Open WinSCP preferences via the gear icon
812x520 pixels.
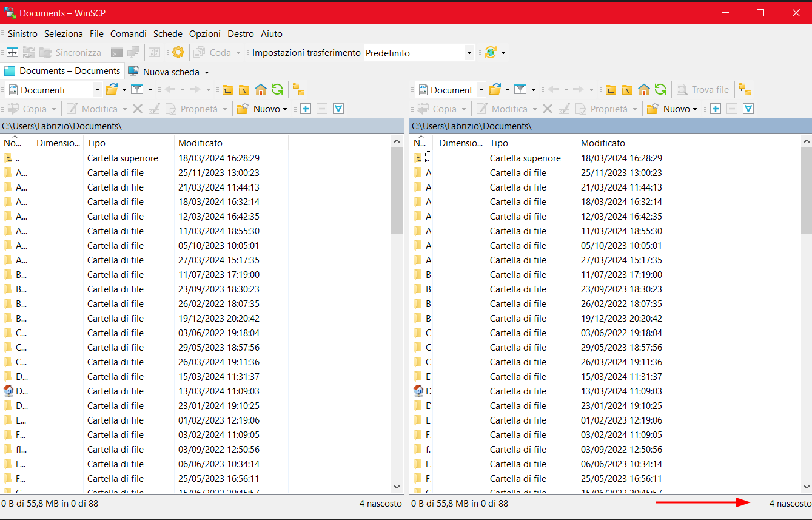click(178, 52)
